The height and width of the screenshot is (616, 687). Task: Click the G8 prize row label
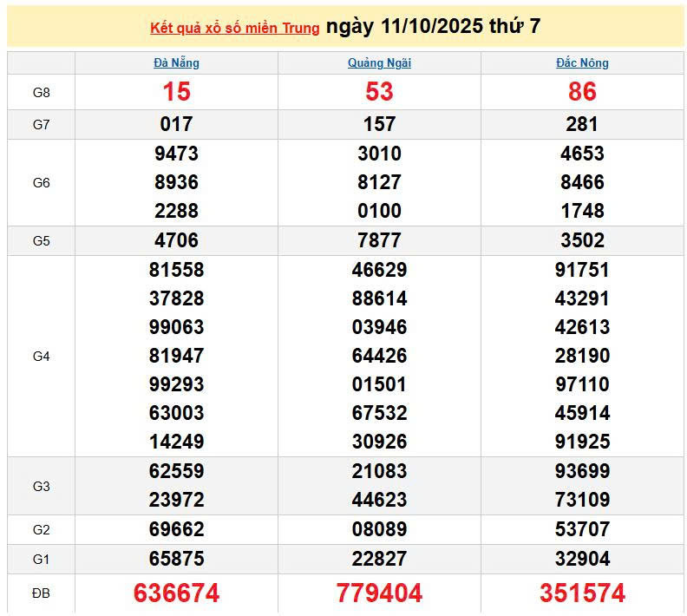point(41,92)
